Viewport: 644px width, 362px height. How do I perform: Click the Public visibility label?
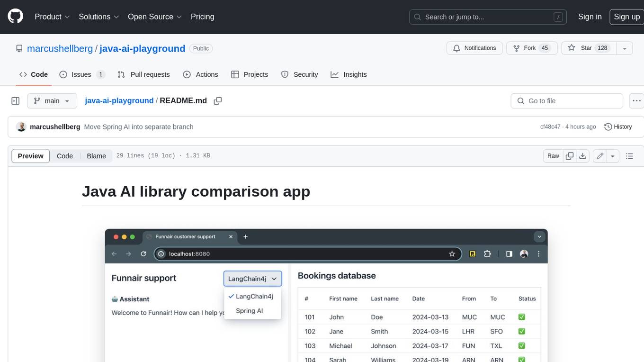(x=201, y=48)
